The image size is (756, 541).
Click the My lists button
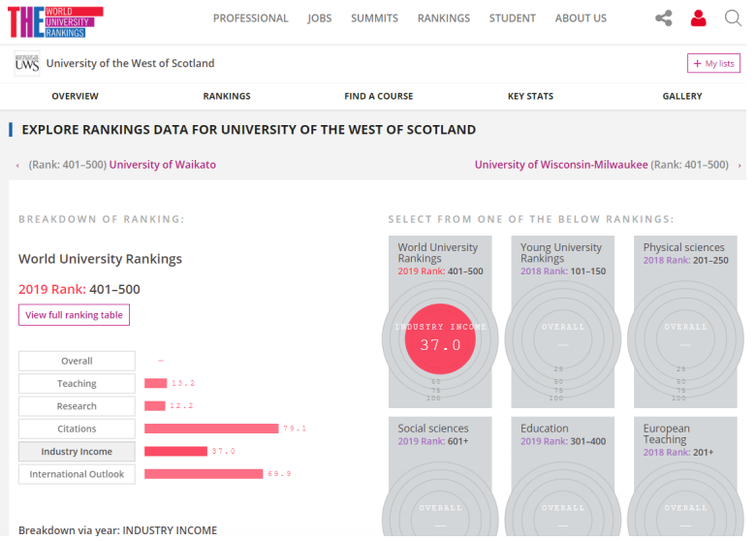713,63
